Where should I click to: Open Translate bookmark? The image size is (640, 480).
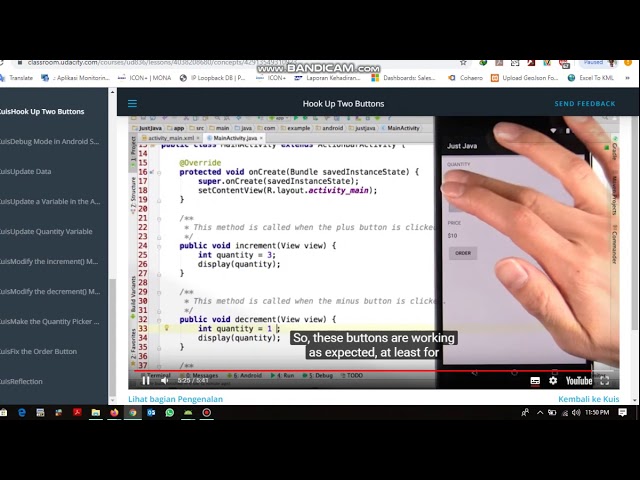click(x=16, y=78)
